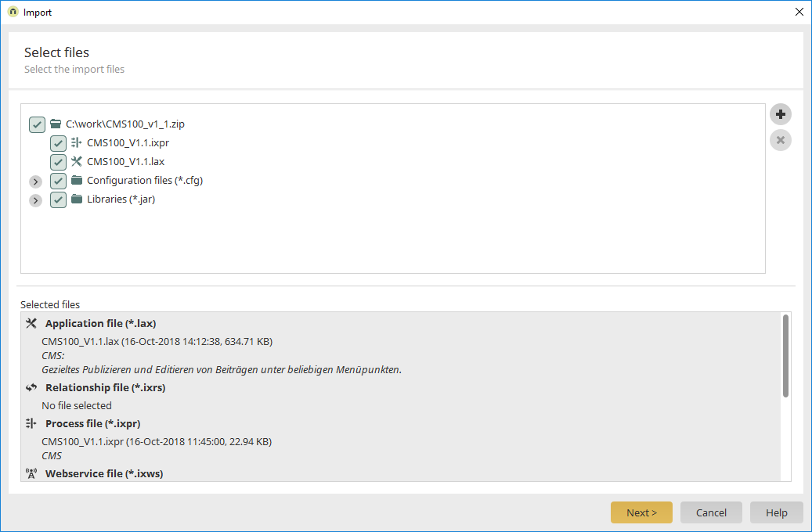Click the Webservice file (*.ixws) heading

pyautogui.click(x=104, y=473)
